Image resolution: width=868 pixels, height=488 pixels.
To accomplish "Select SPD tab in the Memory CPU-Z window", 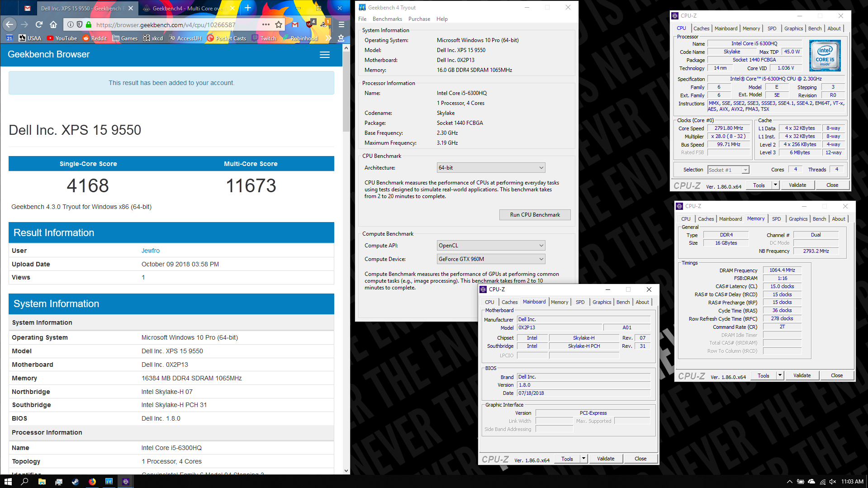I will coord(776,219).
